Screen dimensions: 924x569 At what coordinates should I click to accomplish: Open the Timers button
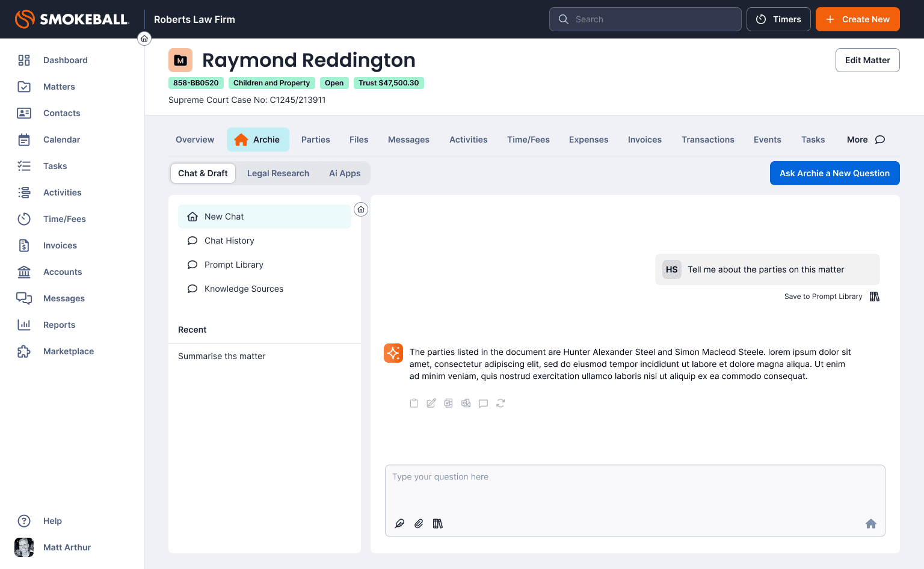click(x=778, y=19)
